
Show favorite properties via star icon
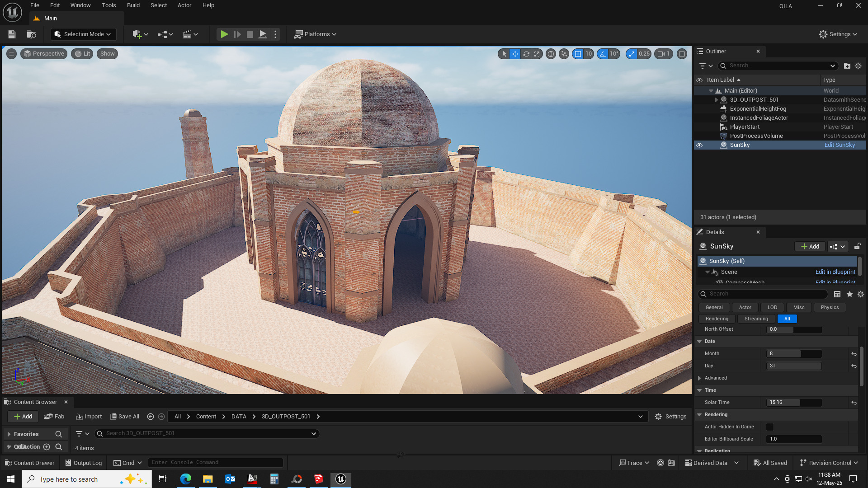tap(849, 294)
